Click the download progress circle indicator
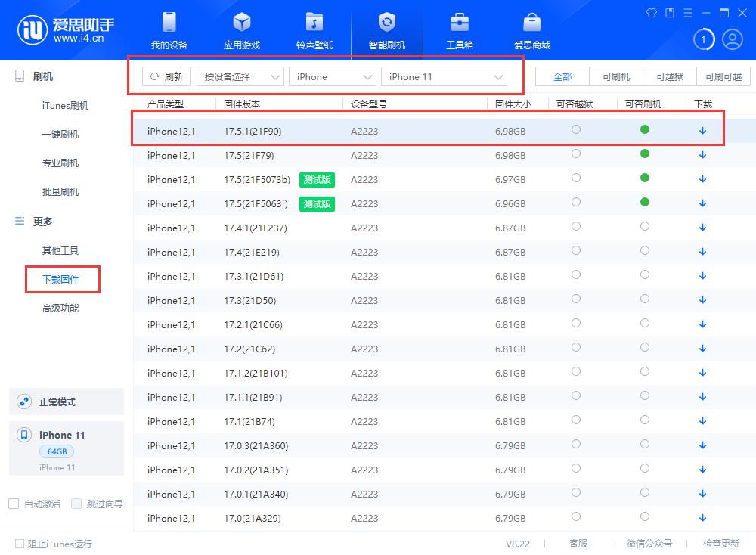Screen dimensions: 756x555 coord(703,39)
